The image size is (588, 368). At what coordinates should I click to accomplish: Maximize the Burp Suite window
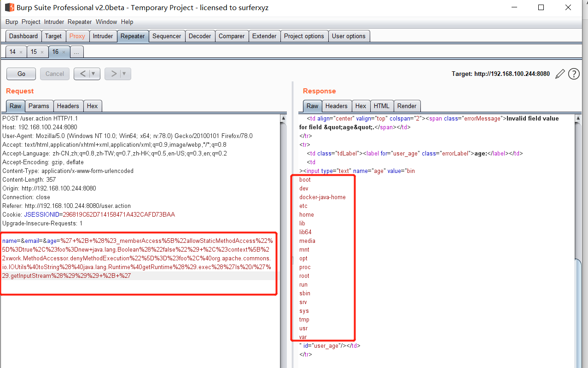click(541, 7)
